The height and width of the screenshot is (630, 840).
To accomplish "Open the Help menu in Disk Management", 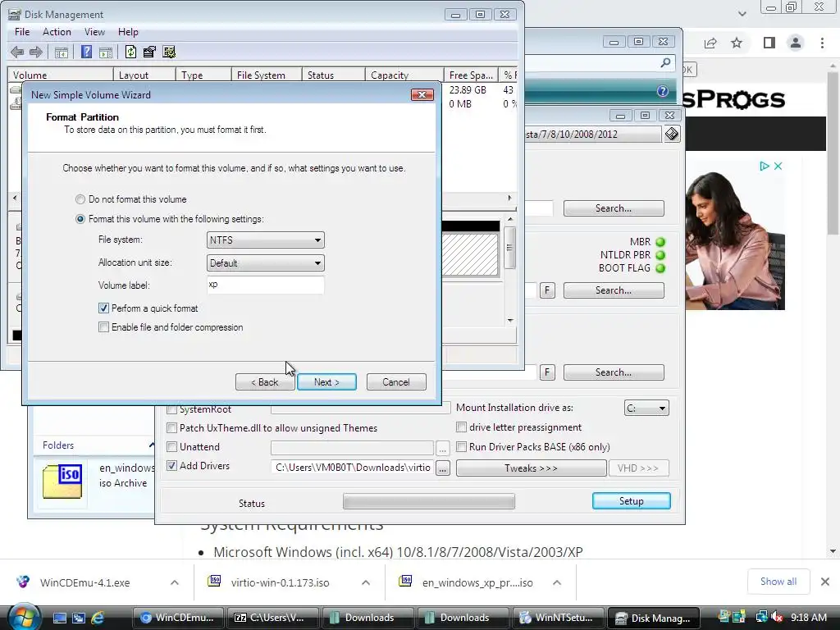I will (128, 32).
